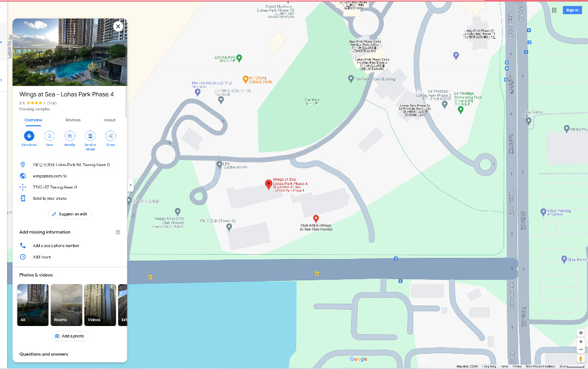588x369 pixels.
Task: Click Add a photo button
Action: click(70, 336)
